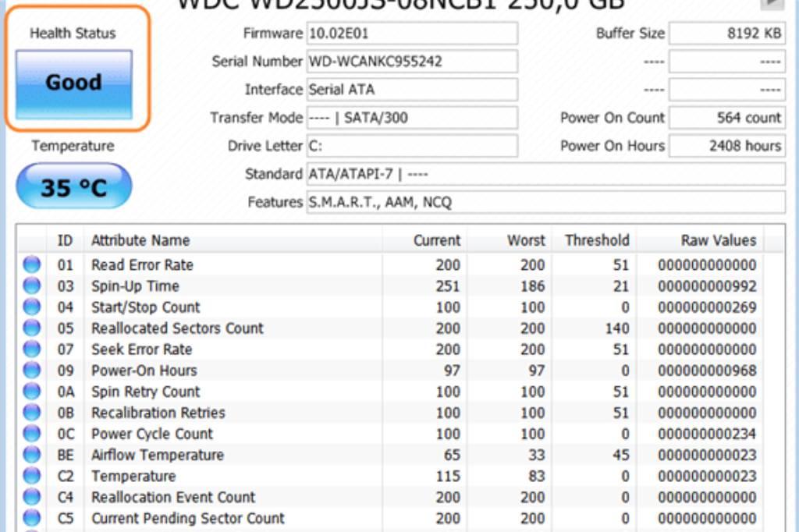Select the Reallocated Sectors Count status icon
Image resolution: width=799 pixels, height=532 pixels.
[32, 328]
